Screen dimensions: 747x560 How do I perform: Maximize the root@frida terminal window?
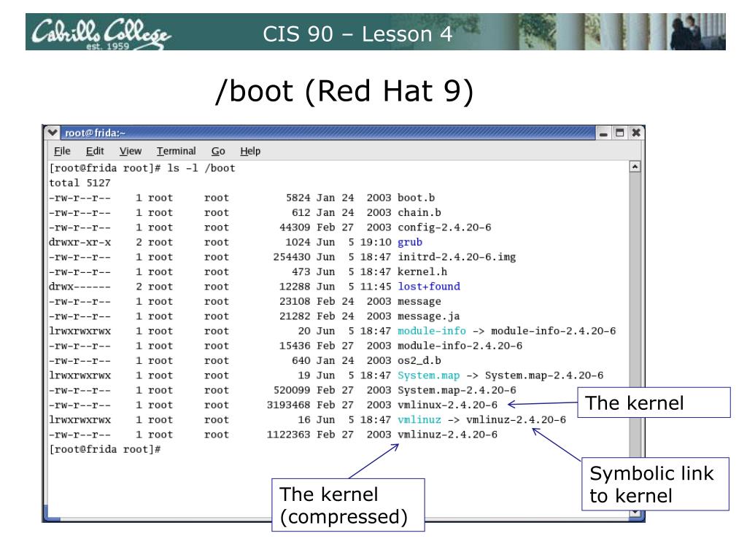620,133
